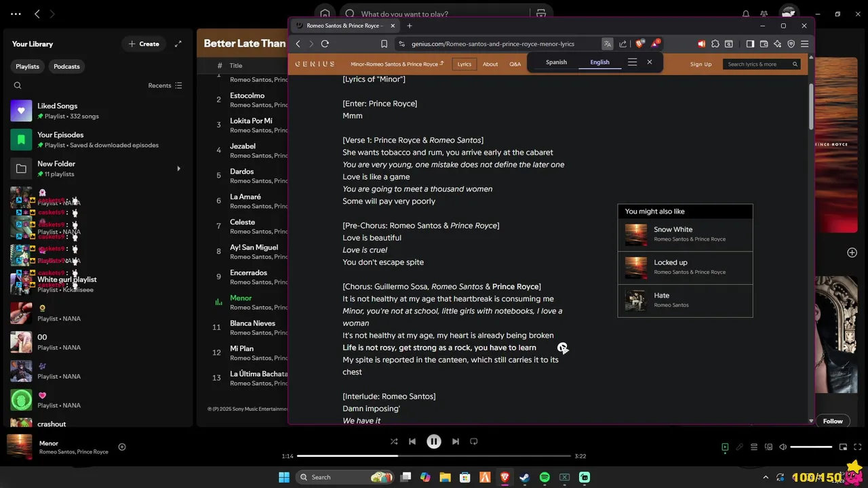
Task: Toggle shuffle in Spotify player
Action: tap(394, 441)
